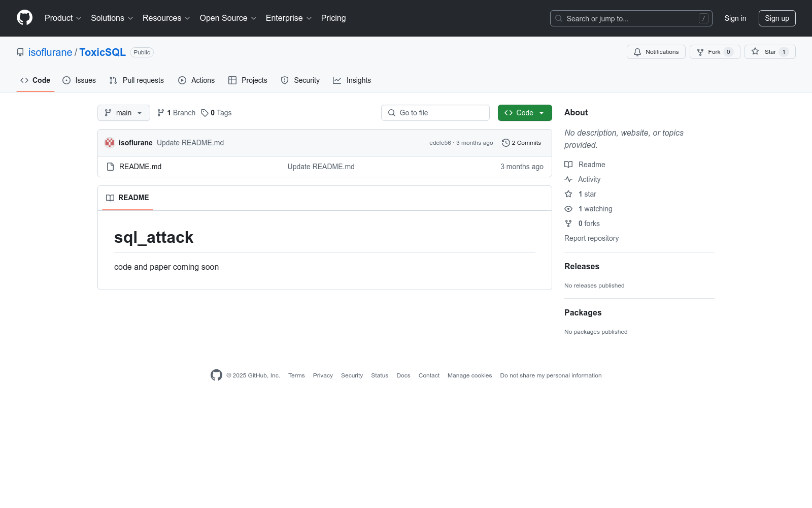Open the Insights tab
The height and width of the screenshot is (508, 812).
coord(352,80)
